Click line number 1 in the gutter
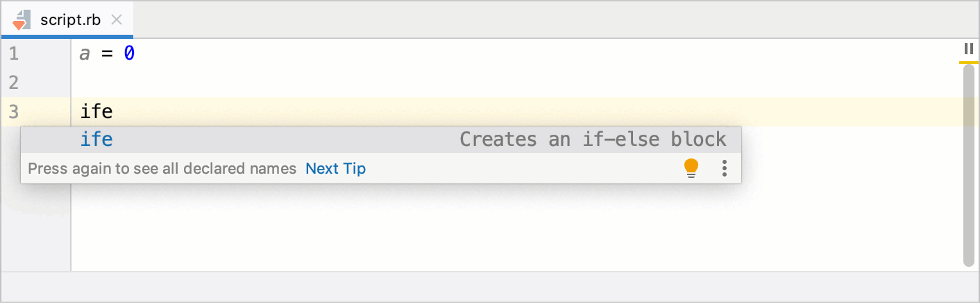980x303 pixels. pos(14,54)
